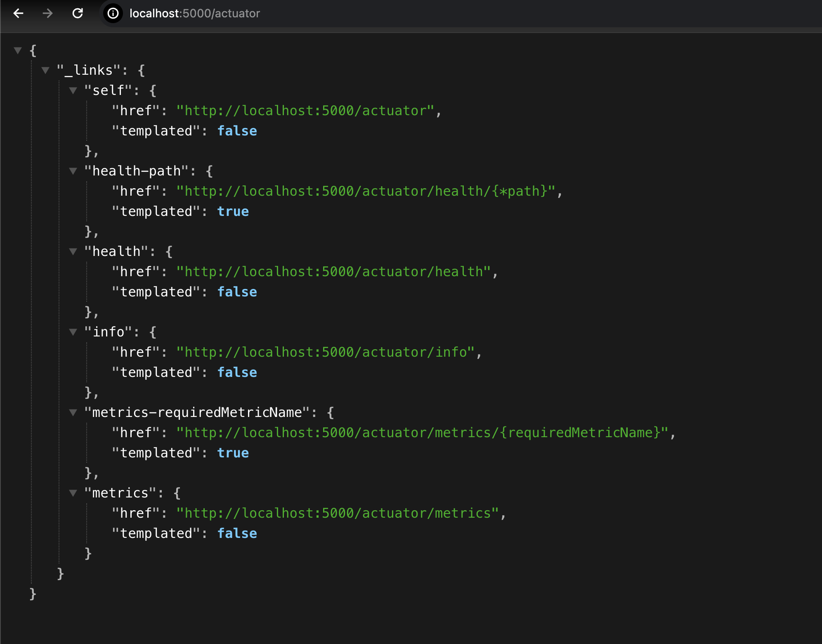Collapse the "health" object
Screen dimensions: 822x644
point(73,251)
